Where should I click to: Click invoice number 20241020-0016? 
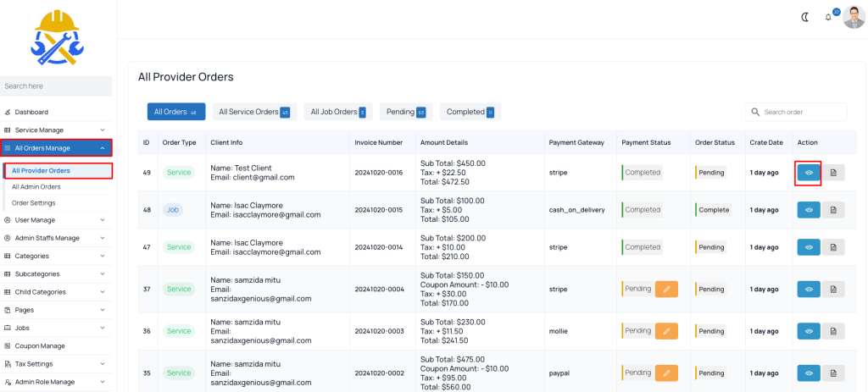(x=379, y=173)
